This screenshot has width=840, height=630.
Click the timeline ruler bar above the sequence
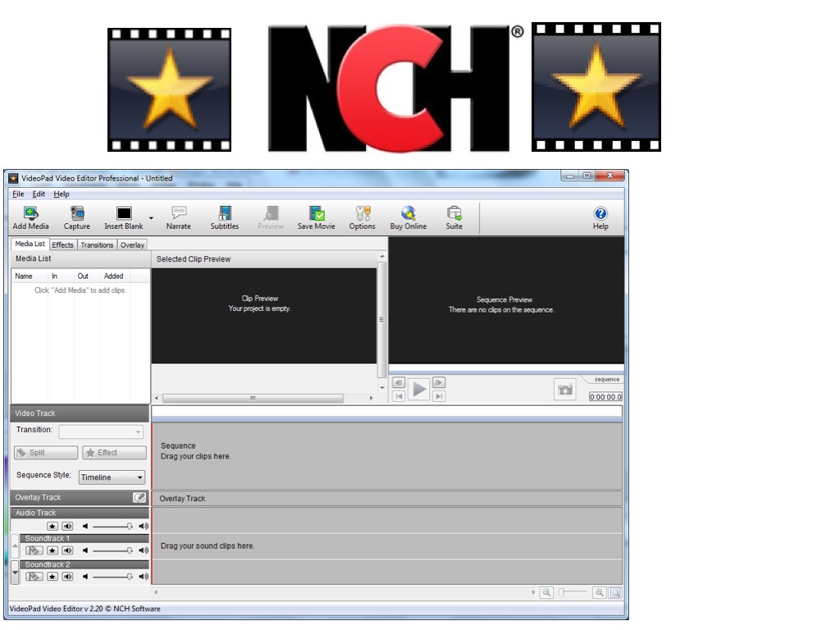coord(387,413)
